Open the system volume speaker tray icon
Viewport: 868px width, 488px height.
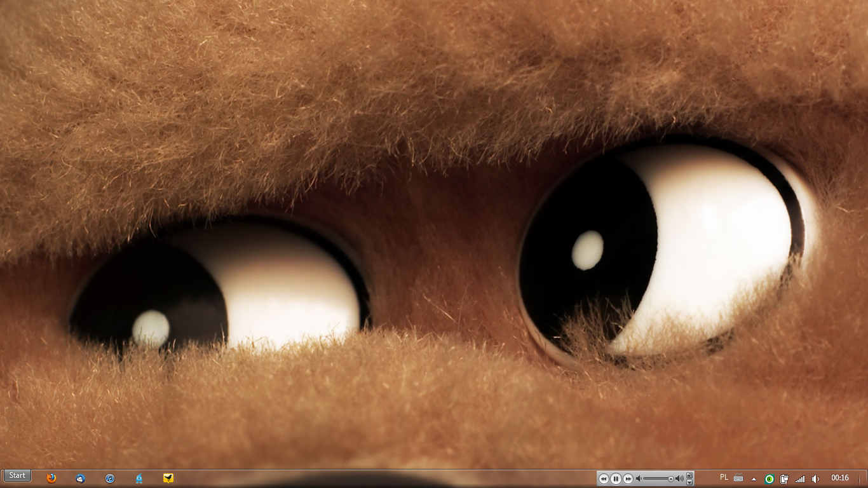pos(815,478)
